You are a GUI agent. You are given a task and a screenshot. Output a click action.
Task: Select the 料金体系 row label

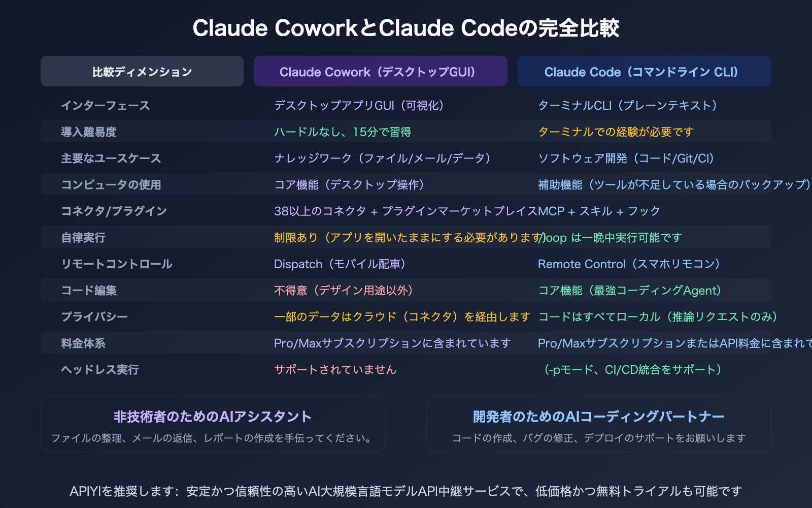[x=83, y=343]
